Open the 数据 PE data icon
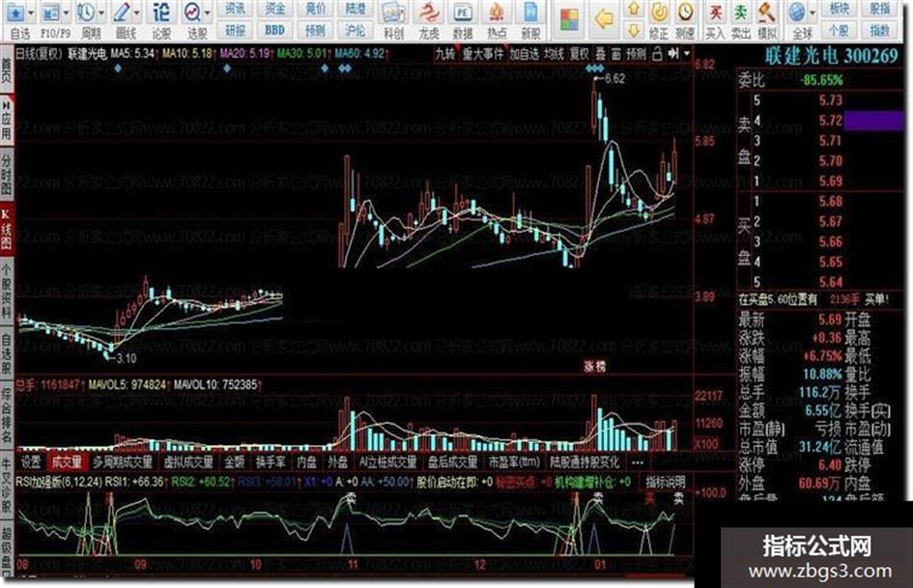The height and width of the screenshot is (588, 913). click(x=463, y=14)
